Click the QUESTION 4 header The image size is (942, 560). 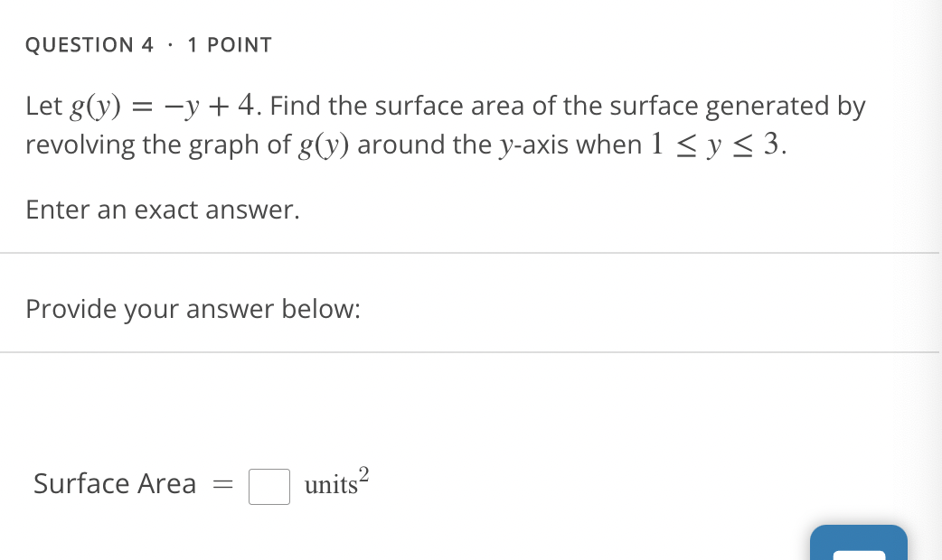tap(89, 44)
